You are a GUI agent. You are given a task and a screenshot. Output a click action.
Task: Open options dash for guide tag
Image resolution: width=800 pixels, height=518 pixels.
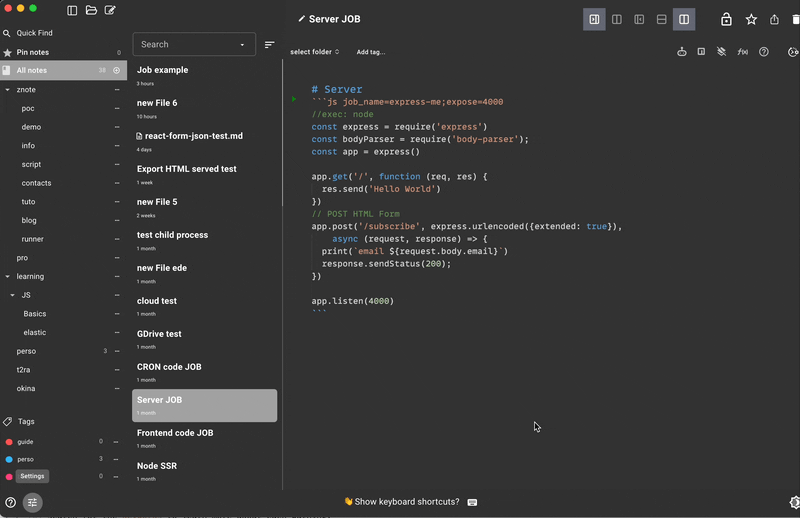click(x=116, y=442)
